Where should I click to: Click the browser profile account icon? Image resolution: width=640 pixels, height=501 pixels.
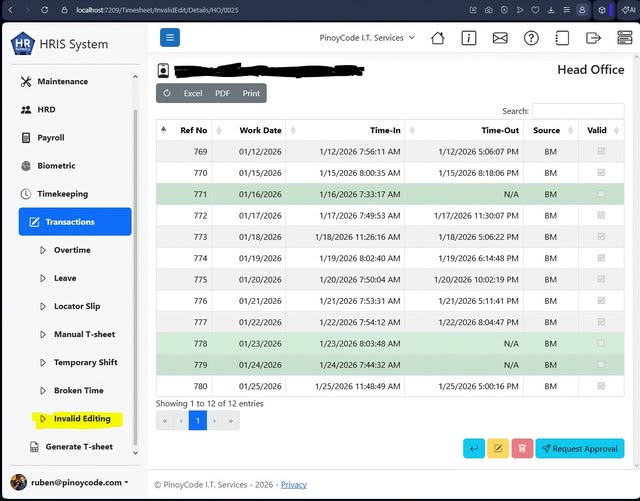coord(582,10)
